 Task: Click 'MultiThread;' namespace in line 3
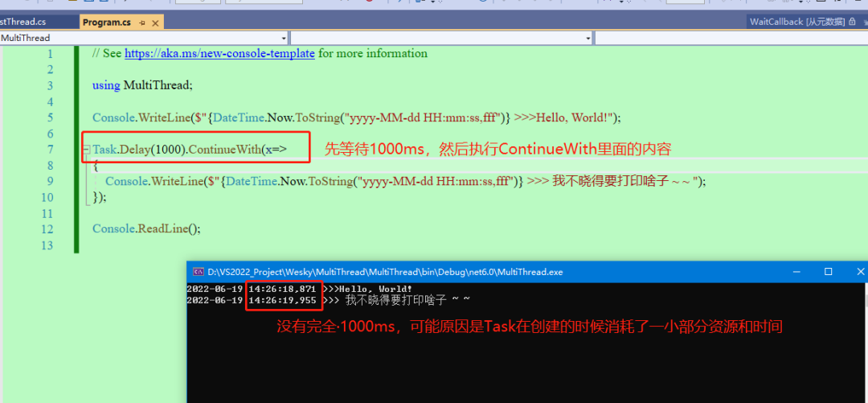pyautogui.click(x=158, y=86)
